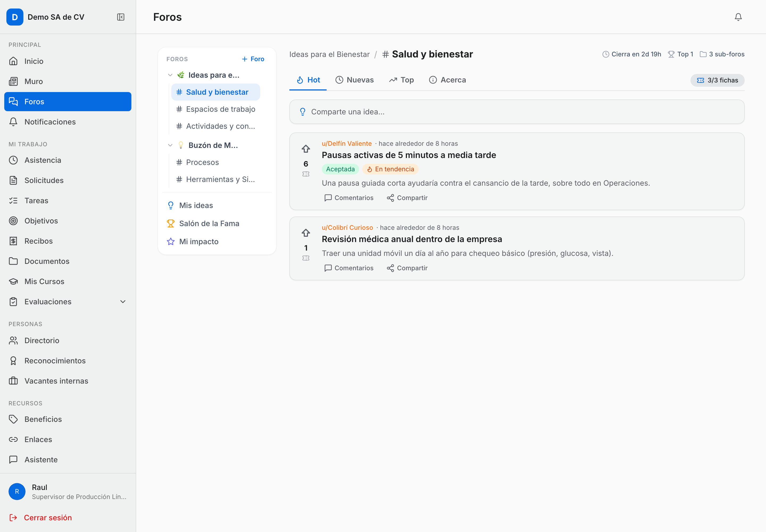Click share icon on Pausas activas post
The height and width of the screenshot is (532, 766).
pos(390,198)
